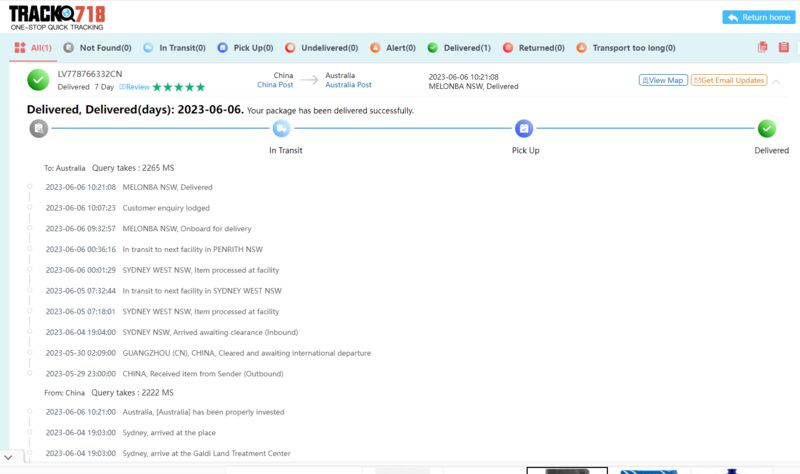
Task: Click 'Query takes : 2222 MS' text
Action: (133, 393)
